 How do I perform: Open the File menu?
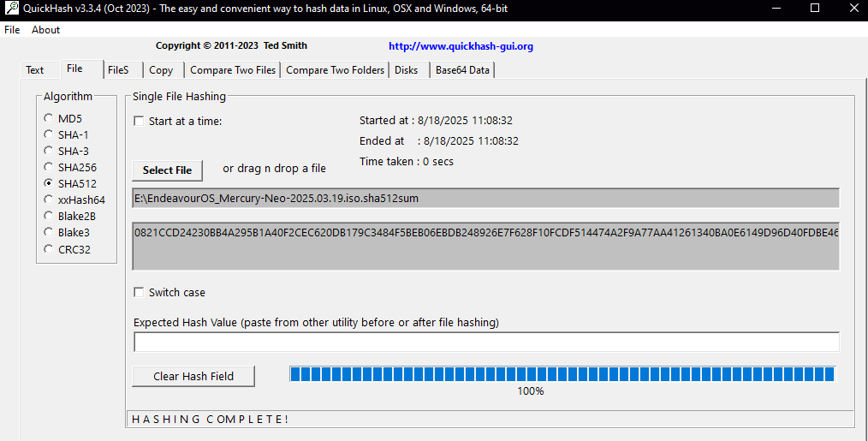[x=12, y=29]
